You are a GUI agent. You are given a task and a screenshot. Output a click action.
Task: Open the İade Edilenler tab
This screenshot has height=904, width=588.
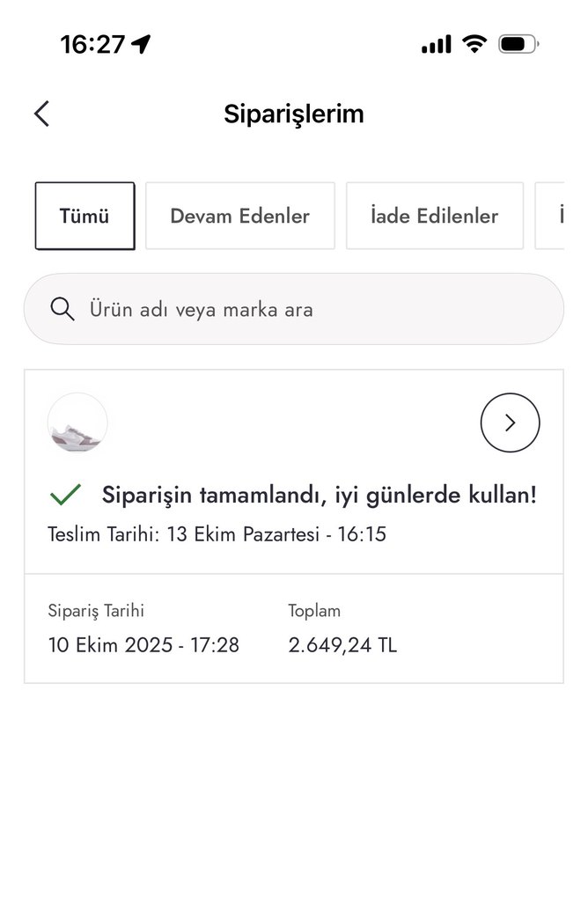434,216
